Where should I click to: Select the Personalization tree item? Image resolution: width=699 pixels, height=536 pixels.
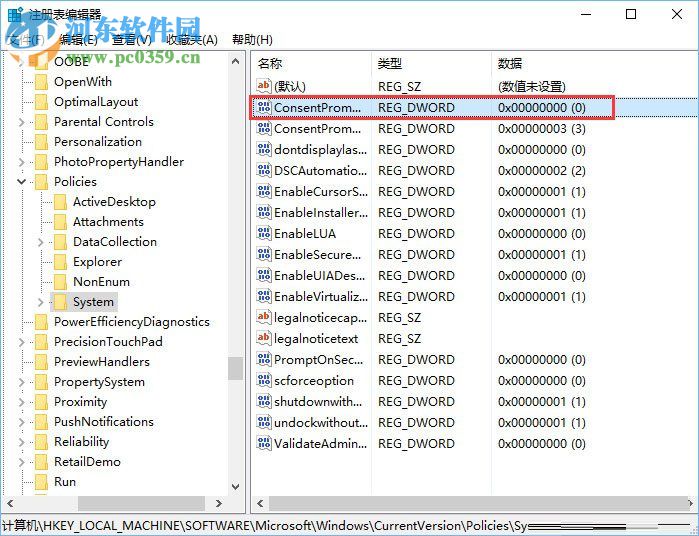click(x=98, y=141)
